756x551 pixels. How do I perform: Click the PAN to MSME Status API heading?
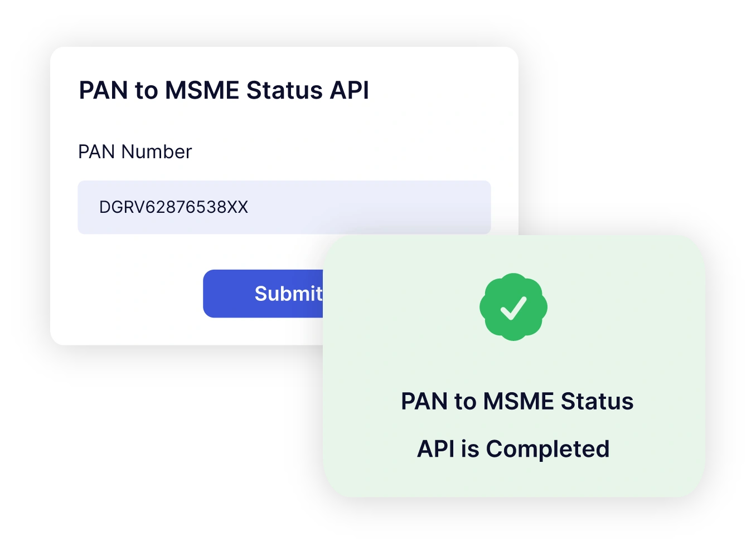(x=224, y=90)
